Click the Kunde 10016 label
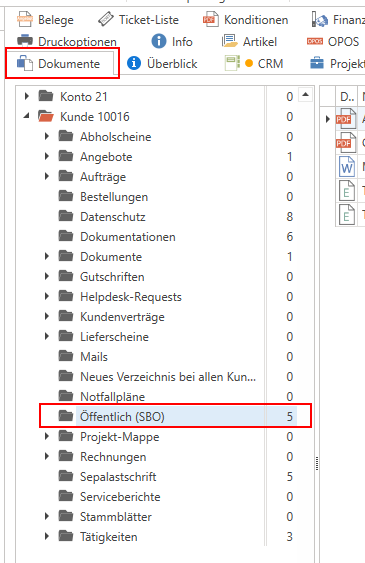The height and width of the screenshot is (563, 365). [x=95, y=117]
